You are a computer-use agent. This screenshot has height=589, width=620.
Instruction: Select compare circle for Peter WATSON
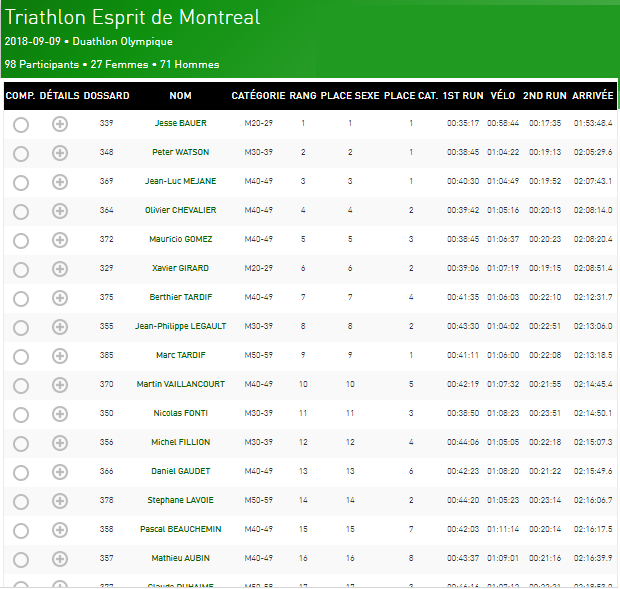(x=21, y=154)
